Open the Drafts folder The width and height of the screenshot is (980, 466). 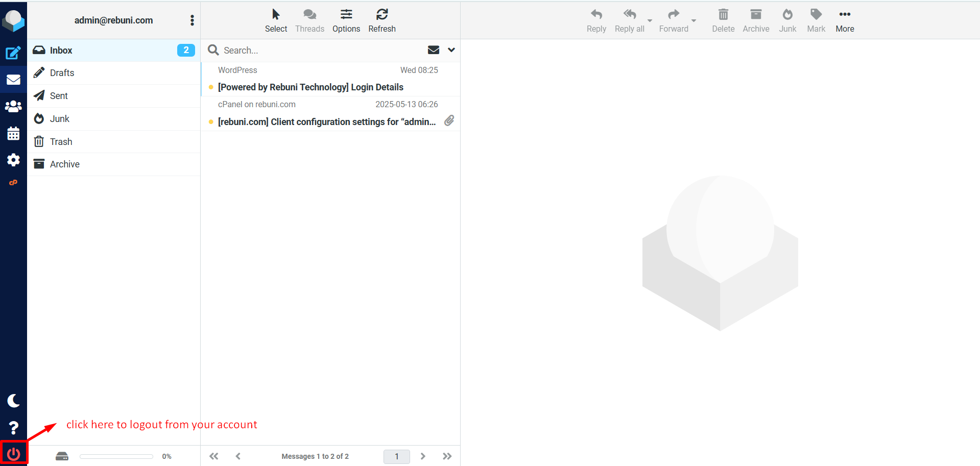pos(62,73)
